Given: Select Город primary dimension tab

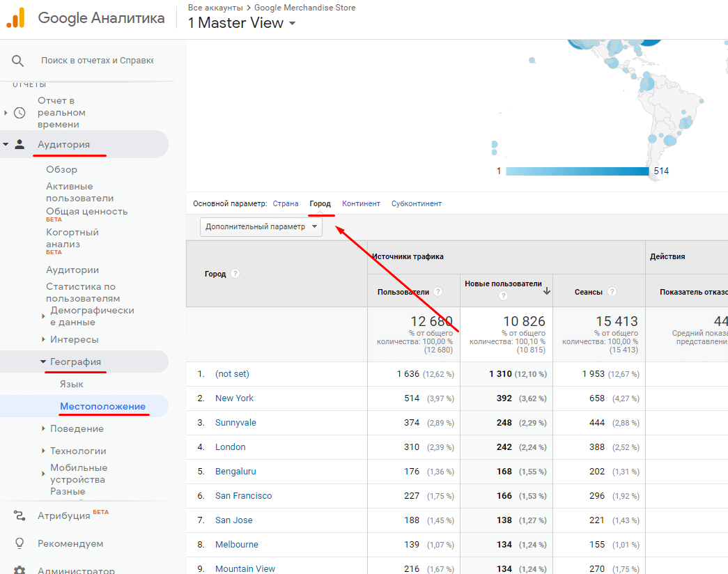Looking at the screenshot, I should click(320, 203).
